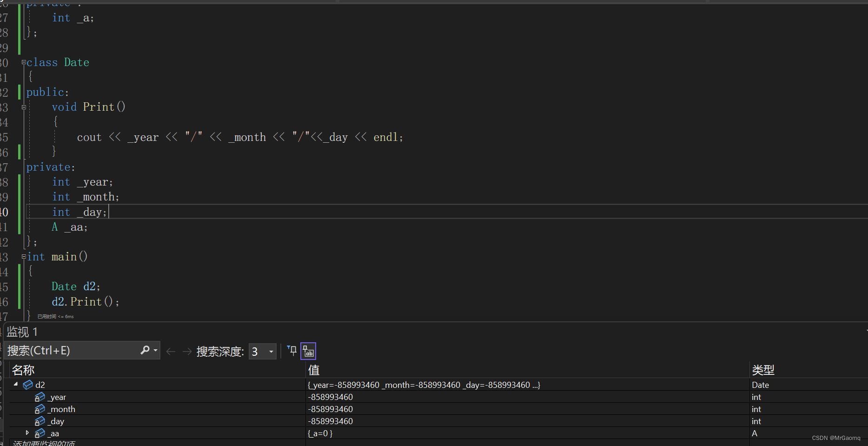This screenshot has width=868, height=446.
Task: Click the 'int _year;' declaration line
Action: click(x=82, y=182)
